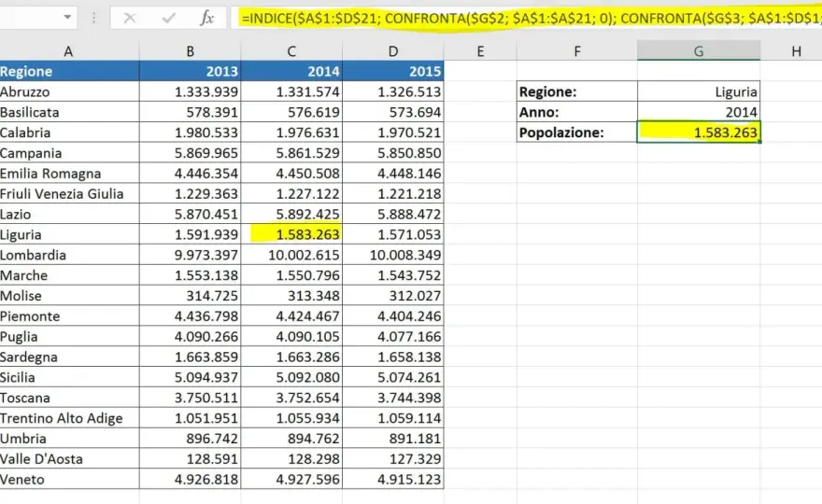Select the Veneto cell
This screenshot has width=822, height=504.
(x=70, y=480)
